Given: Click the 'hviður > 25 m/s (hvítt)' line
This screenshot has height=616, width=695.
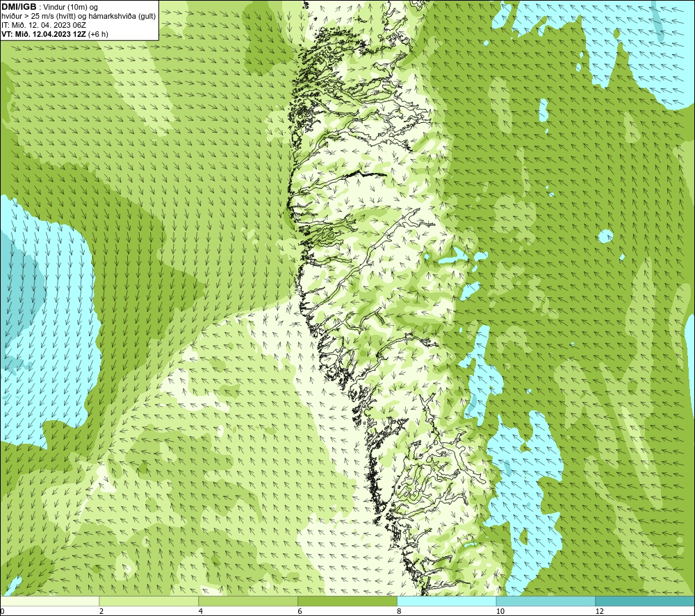Looking at the screenshot, I should tap(79, 17).
